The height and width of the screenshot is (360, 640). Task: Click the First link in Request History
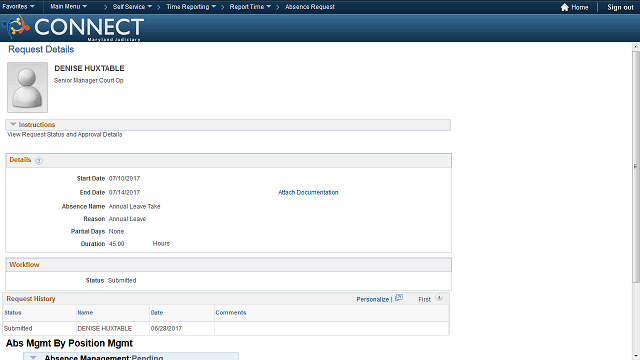[424, 299]
